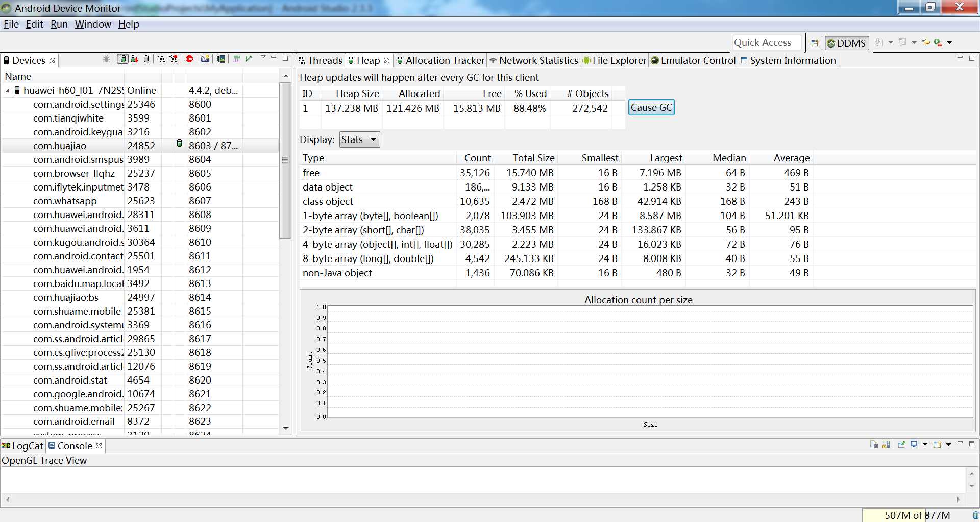This screenshot has width=980, height=522.
Task: Select the DDMS perspective button
Action: click(x=847, y=43)
